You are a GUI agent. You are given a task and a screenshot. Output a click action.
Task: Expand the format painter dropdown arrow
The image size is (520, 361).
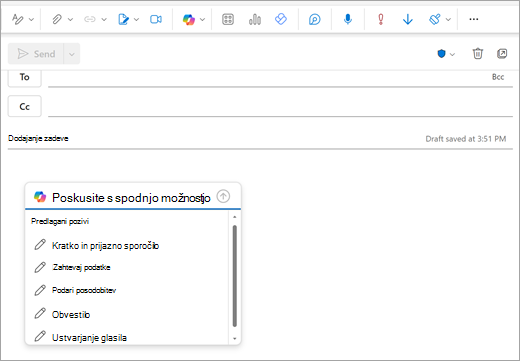pos(448,20)
